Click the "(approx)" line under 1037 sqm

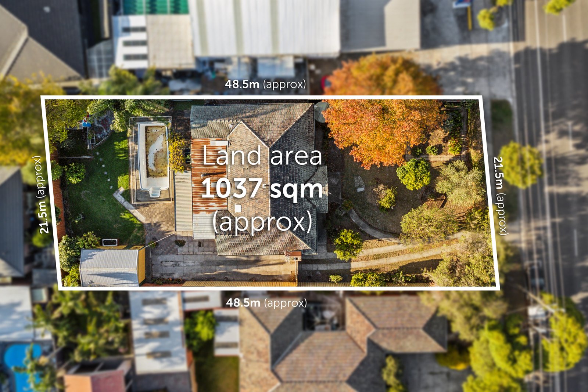262,222
